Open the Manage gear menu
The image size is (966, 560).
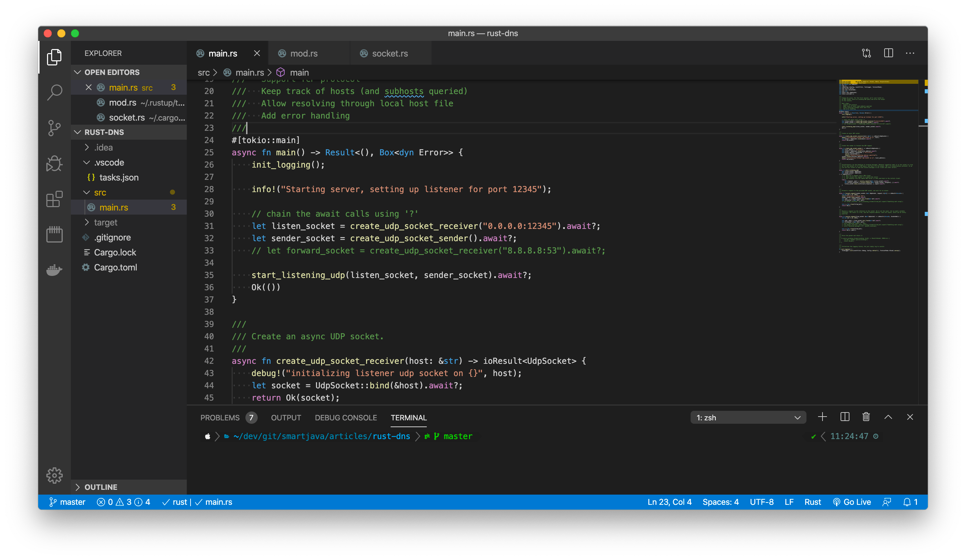[x=54, y=475]
